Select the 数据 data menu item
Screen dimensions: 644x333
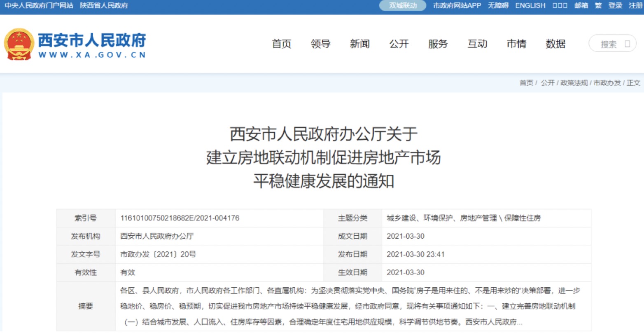coord(555,44)
